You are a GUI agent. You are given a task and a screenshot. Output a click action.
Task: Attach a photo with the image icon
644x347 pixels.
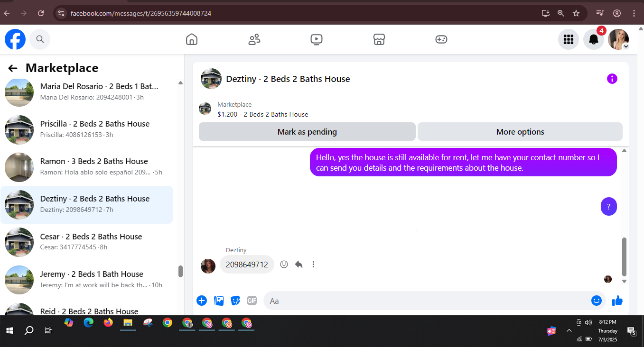[x=219, y=301]
